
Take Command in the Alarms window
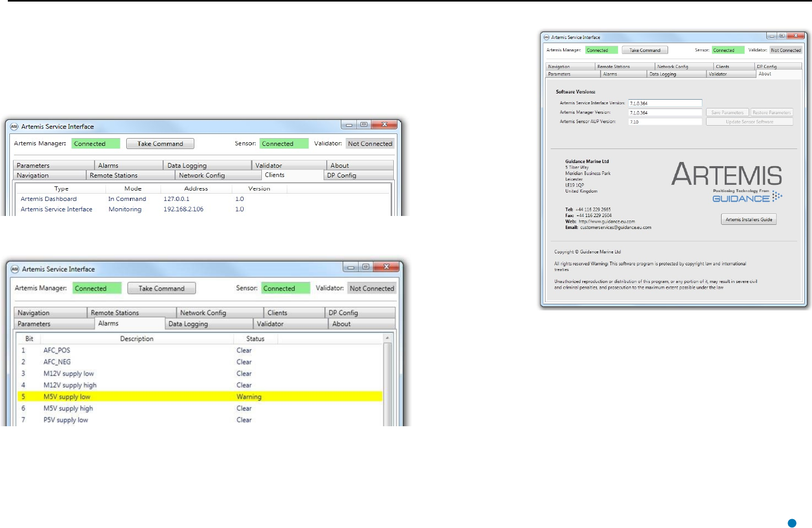tap(162, 288)
